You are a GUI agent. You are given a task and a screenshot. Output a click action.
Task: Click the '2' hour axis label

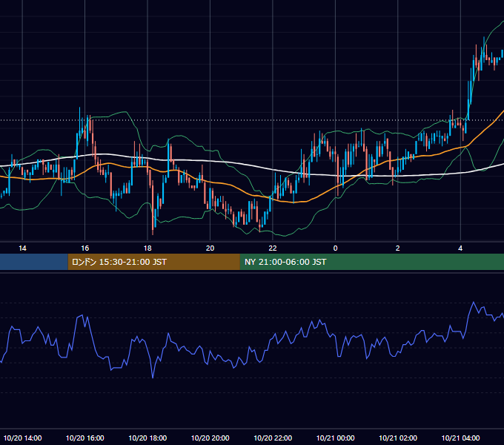click(x=397, y=248)
